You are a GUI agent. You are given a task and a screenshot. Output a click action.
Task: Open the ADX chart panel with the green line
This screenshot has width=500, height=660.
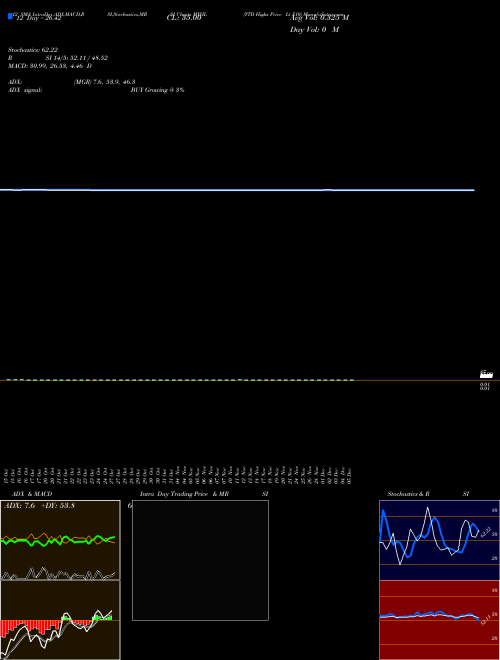[60, 540]
